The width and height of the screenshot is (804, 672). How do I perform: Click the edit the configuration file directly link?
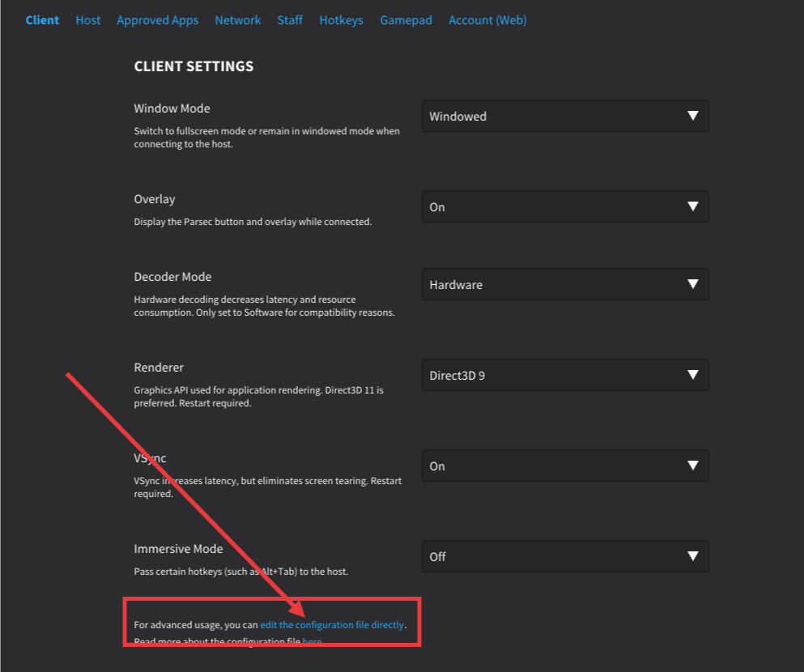(x=331, y=624)
